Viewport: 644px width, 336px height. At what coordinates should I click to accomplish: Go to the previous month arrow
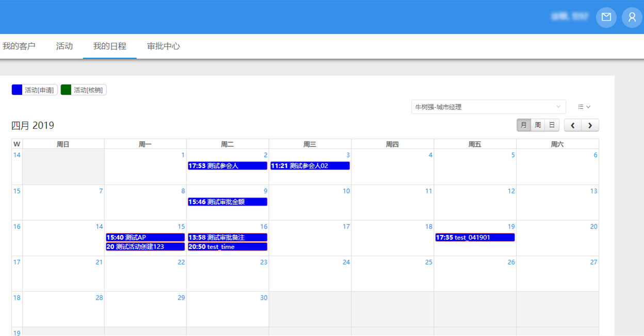pos(573,125)
